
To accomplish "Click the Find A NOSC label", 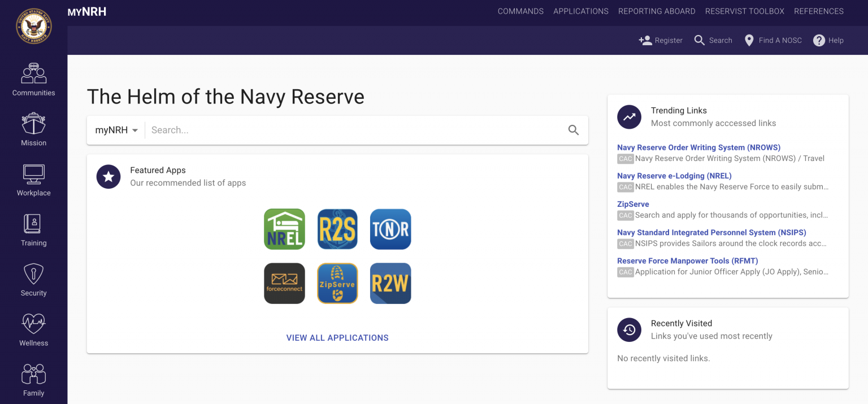I will (780, 40).
